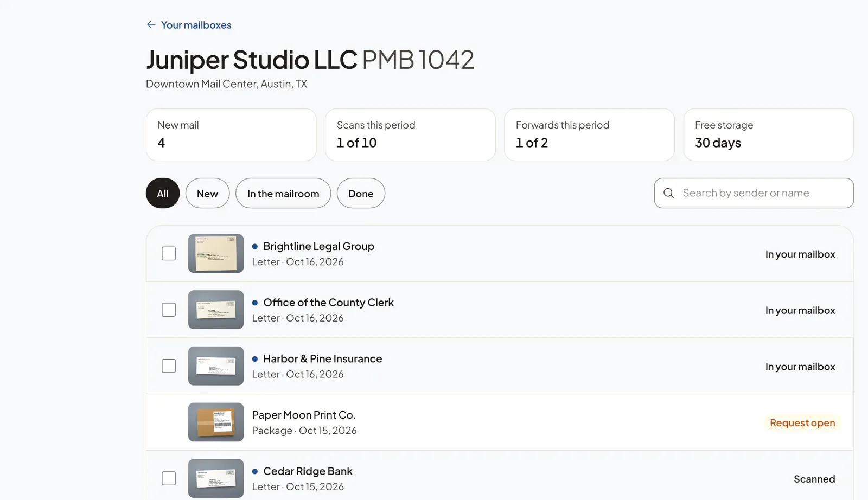Check the Brightline Legal Group checkbox

tap(169, 253)
